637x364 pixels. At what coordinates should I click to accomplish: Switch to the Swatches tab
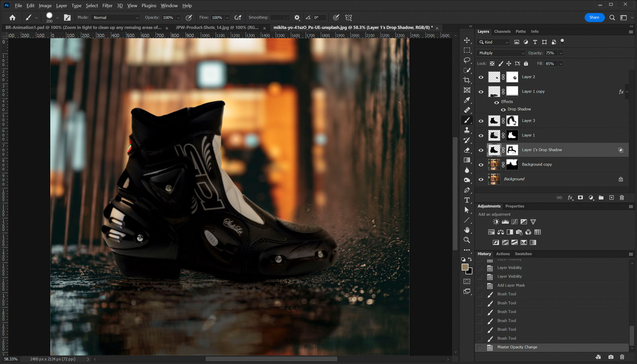tap(523, 254)
